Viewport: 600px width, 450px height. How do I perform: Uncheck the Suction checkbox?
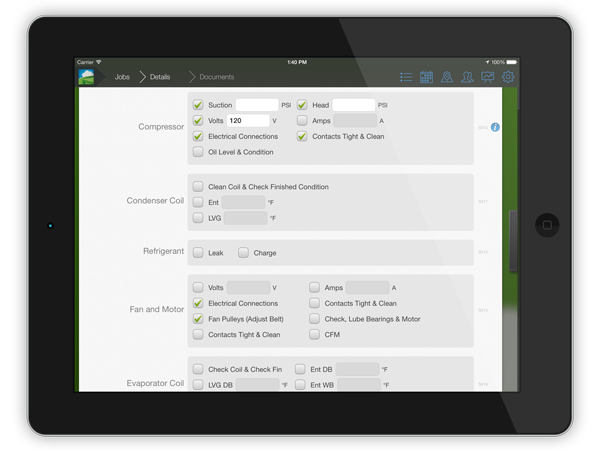[198, 104]
